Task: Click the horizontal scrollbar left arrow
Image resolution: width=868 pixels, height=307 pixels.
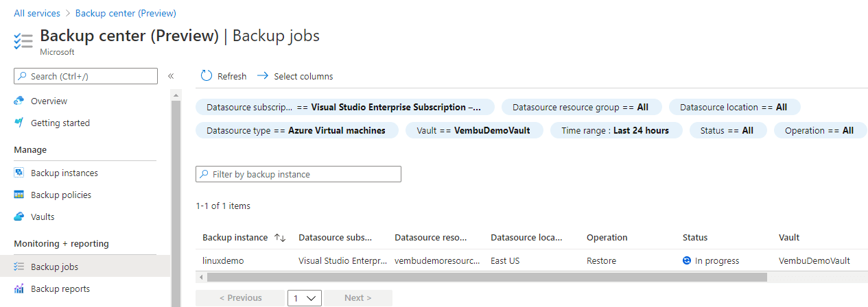Action: click(x=200, y=277)
